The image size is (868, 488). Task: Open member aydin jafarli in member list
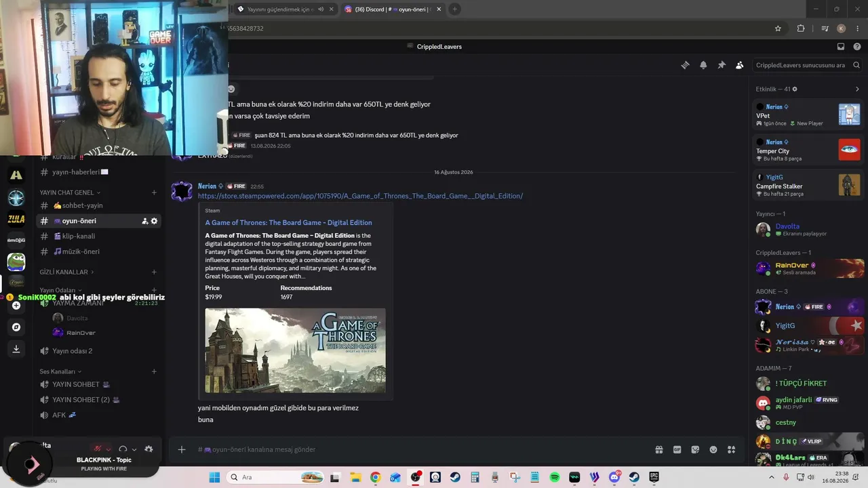tap(809, 403)
